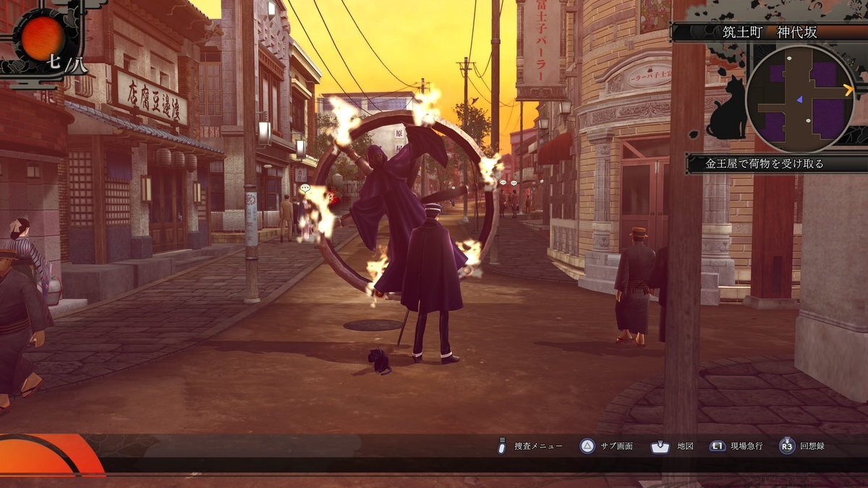The image size is (868, 488).
Task: Click the L1 button icon
Action: tap(717, 446)
